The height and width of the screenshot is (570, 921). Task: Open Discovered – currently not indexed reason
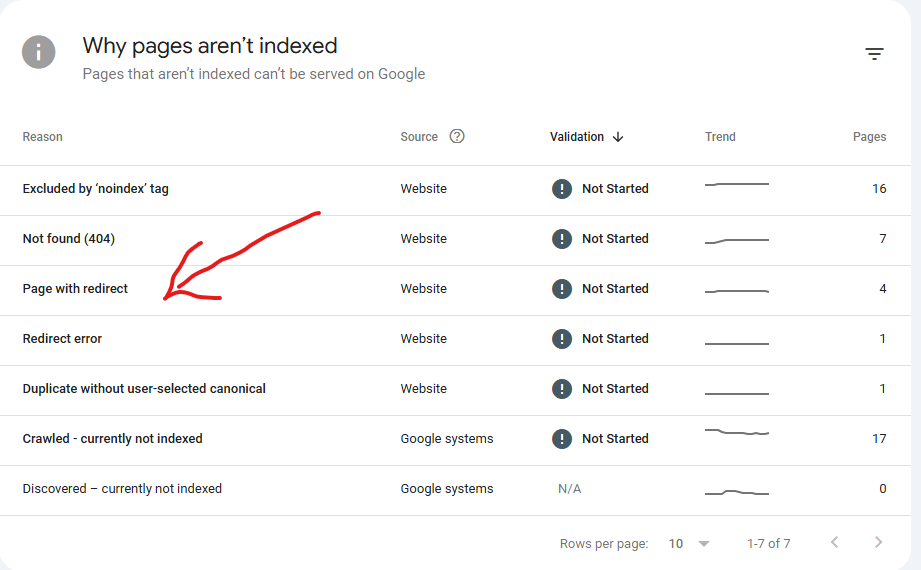pos(122,488)
